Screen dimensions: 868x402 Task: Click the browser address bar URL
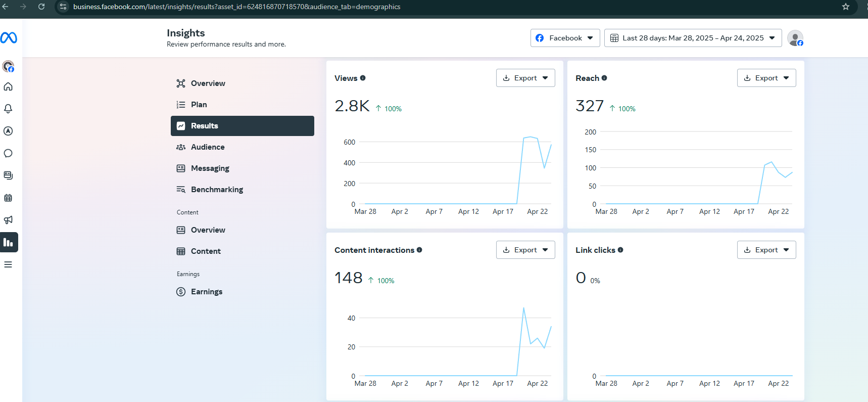click(x=236, y=7)
